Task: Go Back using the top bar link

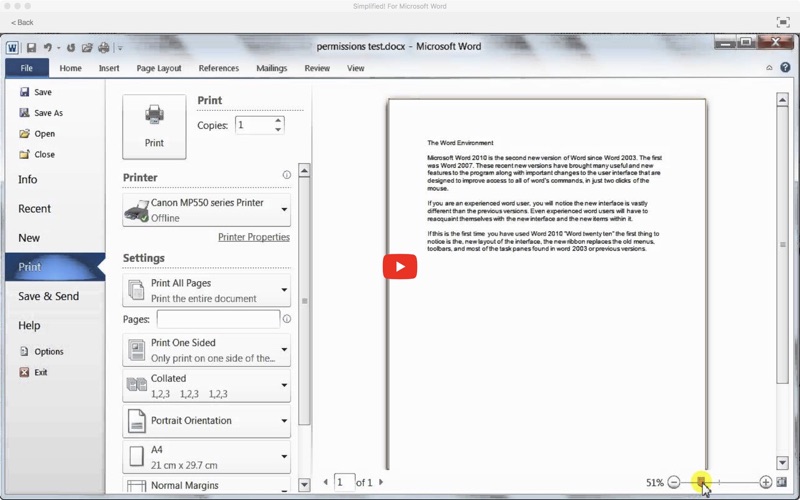Action: [22, 22]
